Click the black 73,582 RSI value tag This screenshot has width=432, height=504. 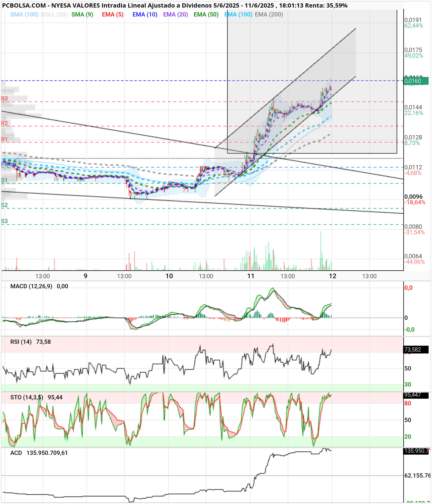pos(416,350)
